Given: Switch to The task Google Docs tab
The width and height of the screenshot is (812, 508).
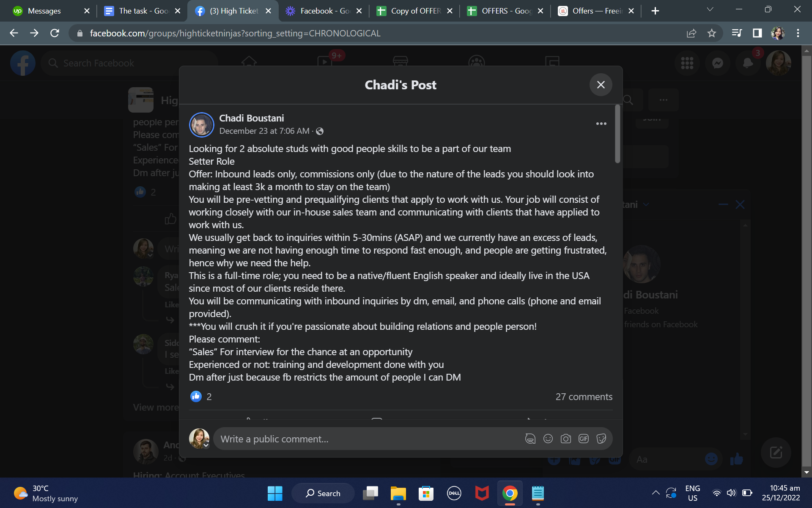Looking at the screenshot, I should (x=143, y=11).
